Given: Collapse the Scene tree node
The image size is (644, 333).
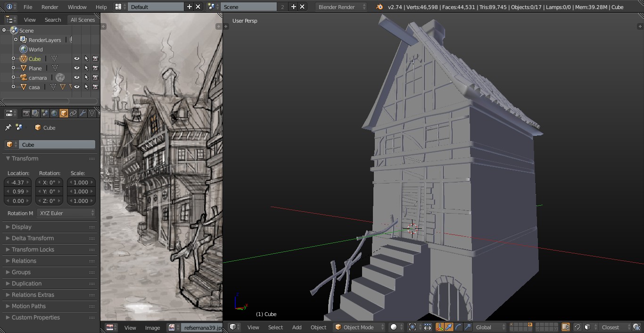Looking at the screenshot, I should coord(4,30).
